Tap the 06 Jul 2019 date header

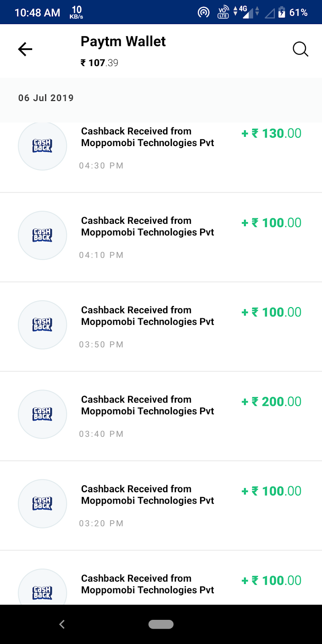point(46,98)
